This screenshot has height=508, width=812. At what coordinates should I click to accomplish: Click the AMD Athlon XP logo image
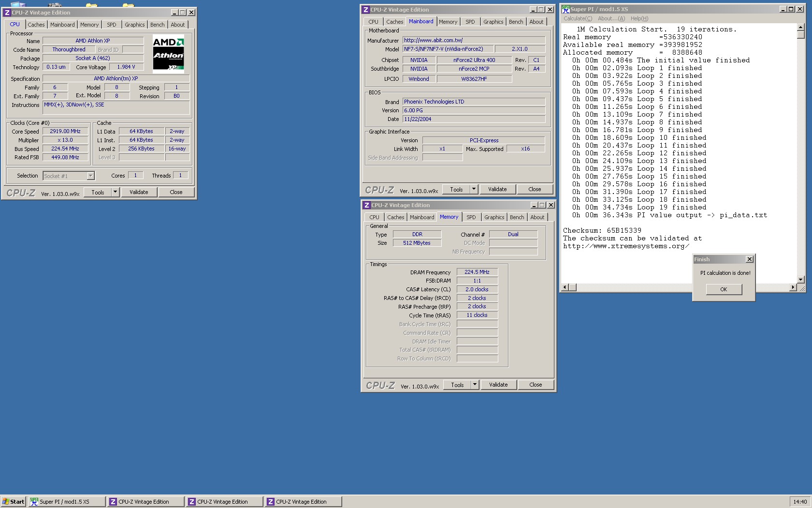coord(168,54)
